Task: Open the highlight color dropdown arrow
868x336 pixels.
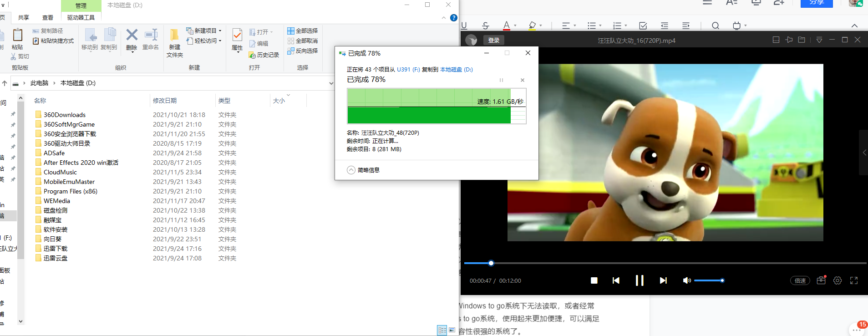Action: (541, 26)
